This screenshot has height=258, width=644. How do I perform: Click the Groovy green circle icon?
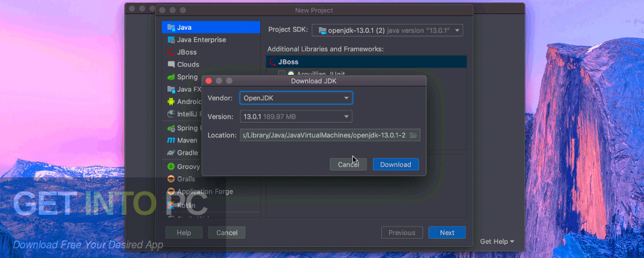click(171, 166)
